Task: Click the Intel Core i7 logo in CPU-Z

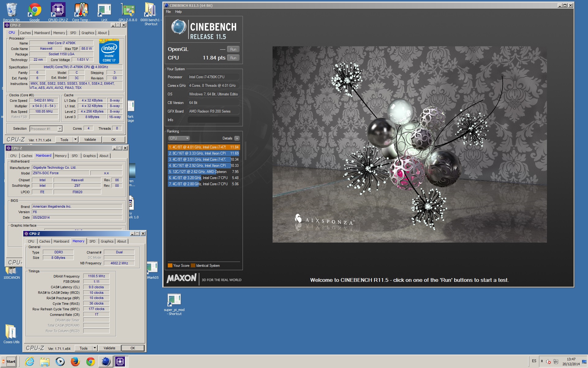Action: (x=109, y=51)
